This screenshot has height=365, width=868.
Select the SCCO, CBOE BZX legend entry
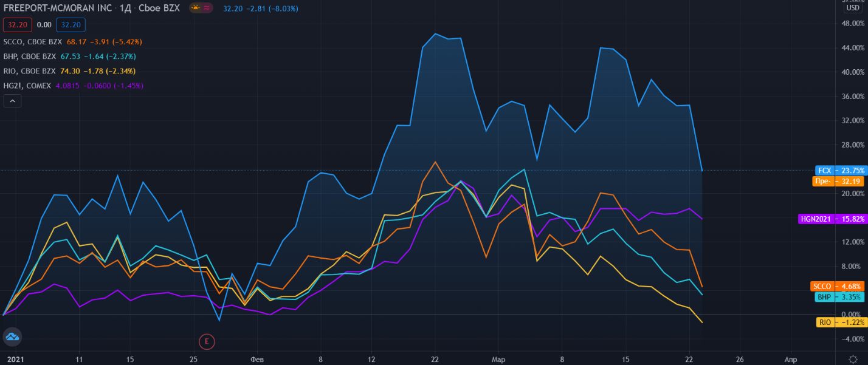click(x=33, y=42)
